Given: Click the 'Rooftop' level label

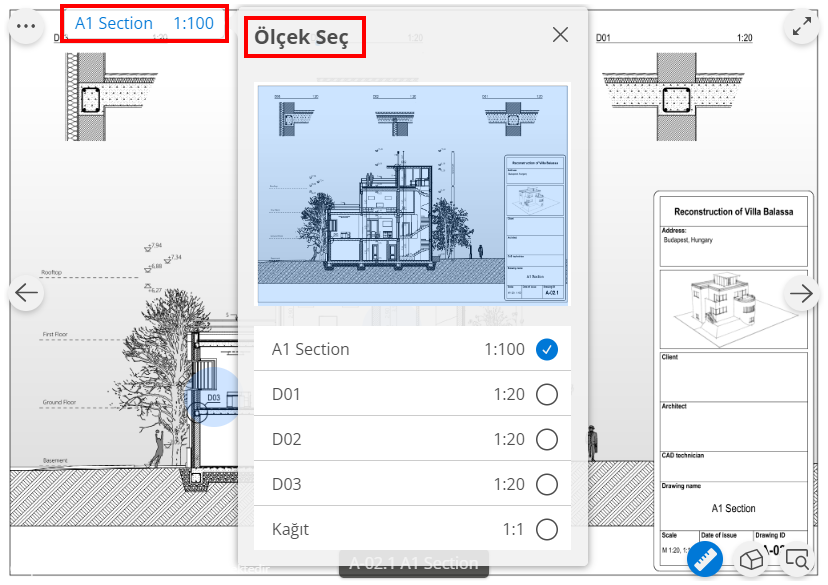Looking at the screenshot, I should pos(51,272).
